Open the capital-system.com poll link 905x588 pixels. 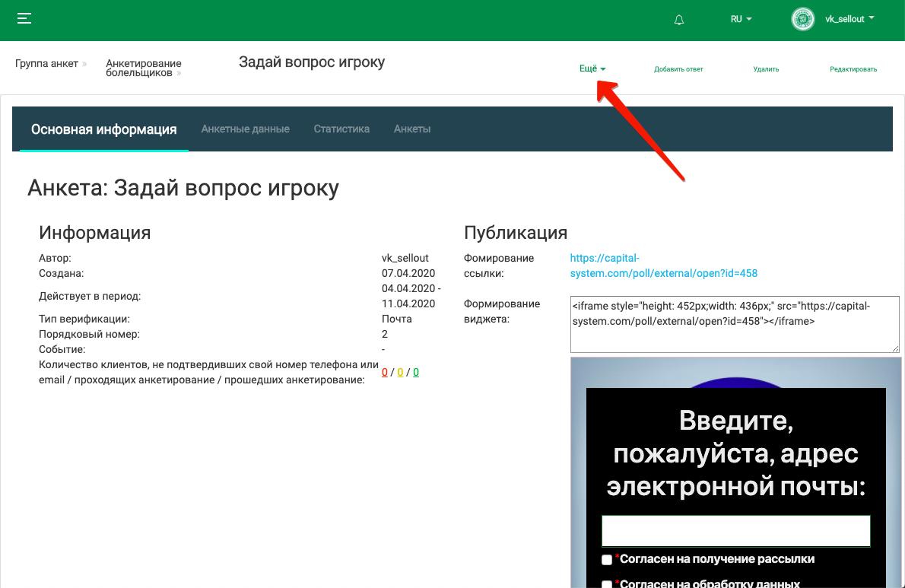(663, 265)
